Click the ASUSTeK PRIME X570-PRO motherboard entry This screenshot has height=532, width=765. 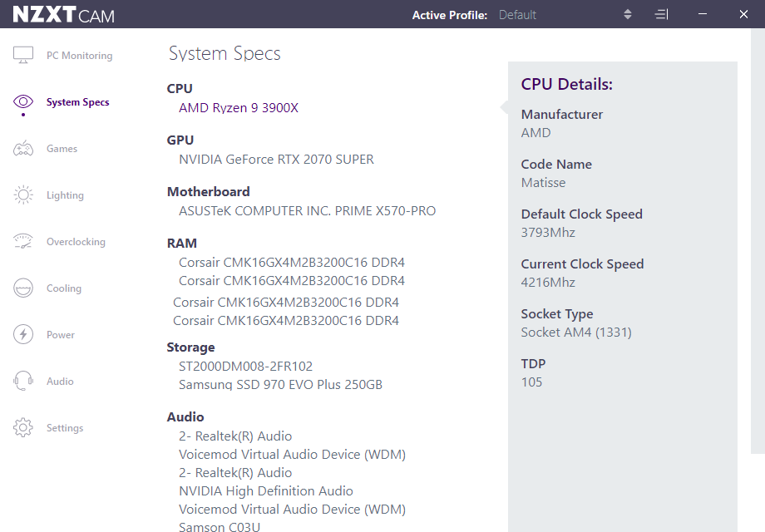point(307,211)
